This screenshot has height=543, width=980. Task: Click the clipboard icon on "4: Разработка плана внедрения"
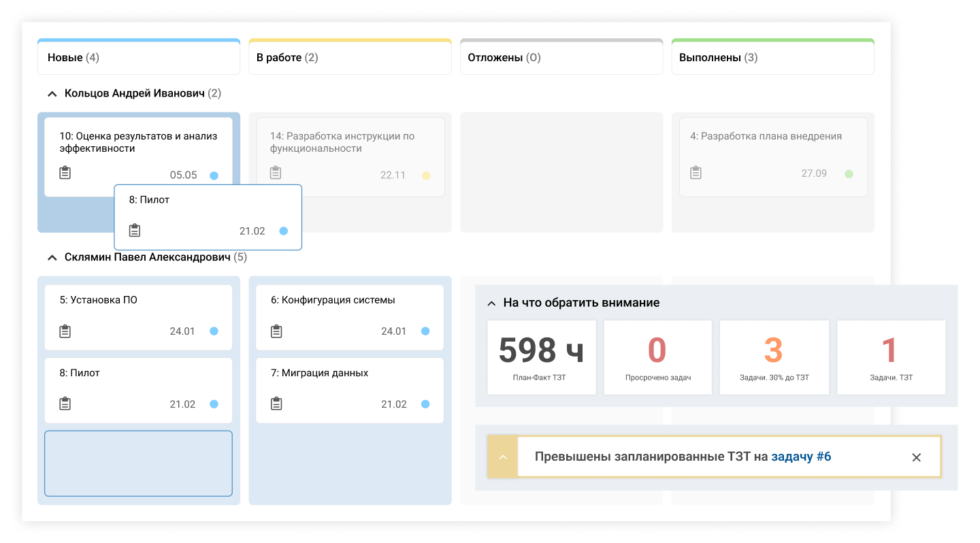696,172
